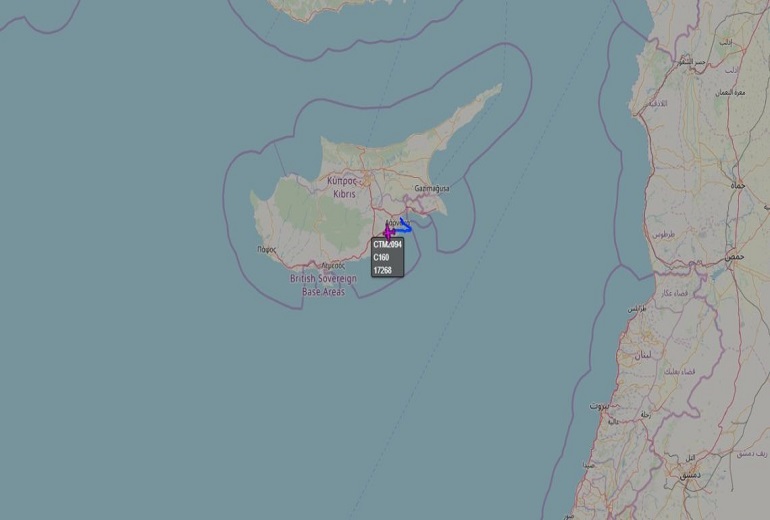Click the British Sovereign Base Areas label
The height and width of the screenshot is (520, 770).
coord(323,285)
